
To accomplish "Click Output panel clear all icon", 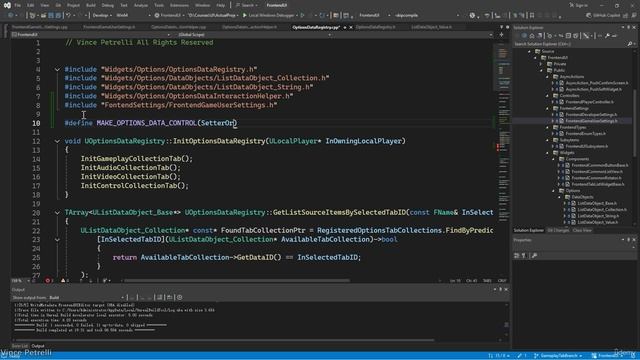I will 160,298.
